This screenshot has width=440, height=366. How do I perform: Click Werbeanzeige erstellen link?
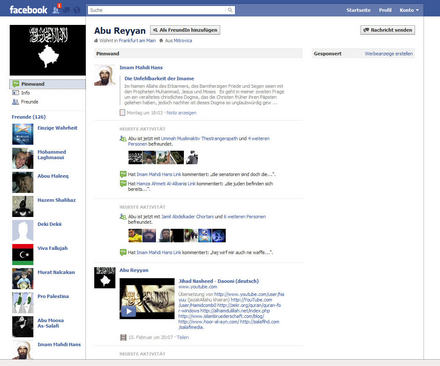389,54
